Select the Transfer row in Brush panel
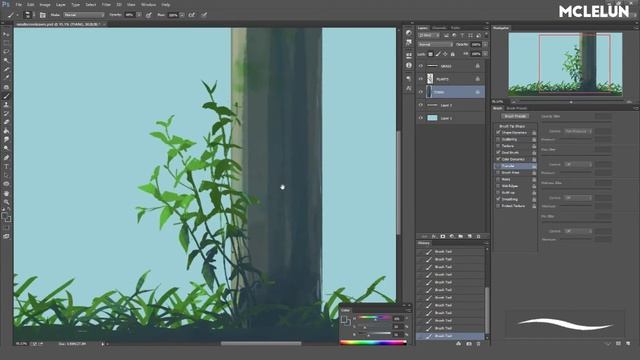The image size is (640, 360). click(515, 166)
